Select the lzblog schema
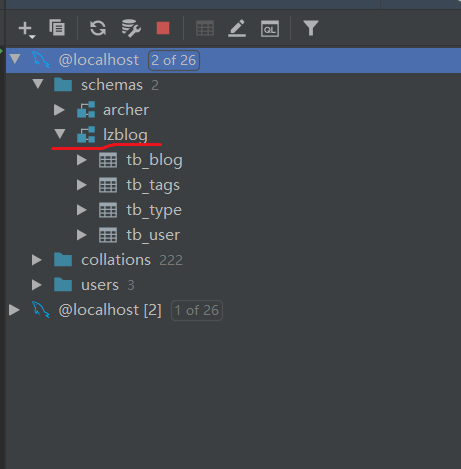This screenshot has width=461, height=469. 125,135
